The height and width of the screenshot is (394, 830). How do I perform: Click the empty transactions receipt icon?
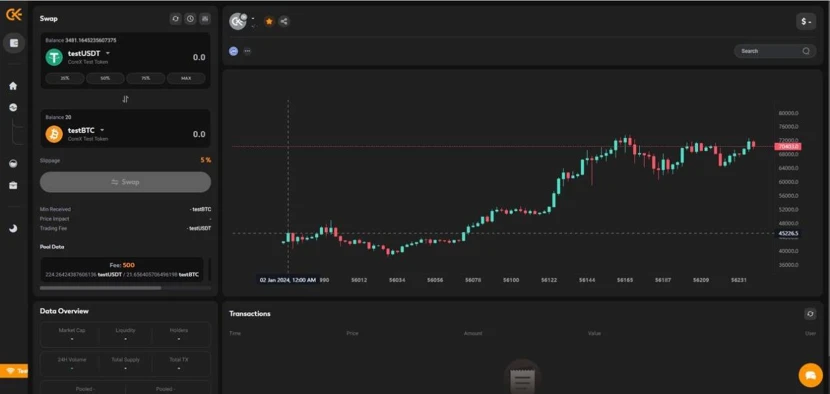pyautogui.click(x=522, y=378)
